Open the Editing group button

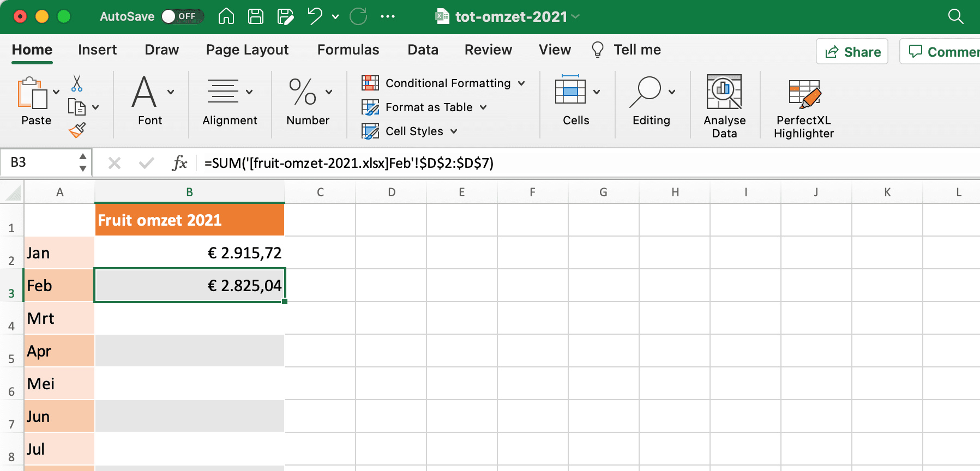point(652,101)
